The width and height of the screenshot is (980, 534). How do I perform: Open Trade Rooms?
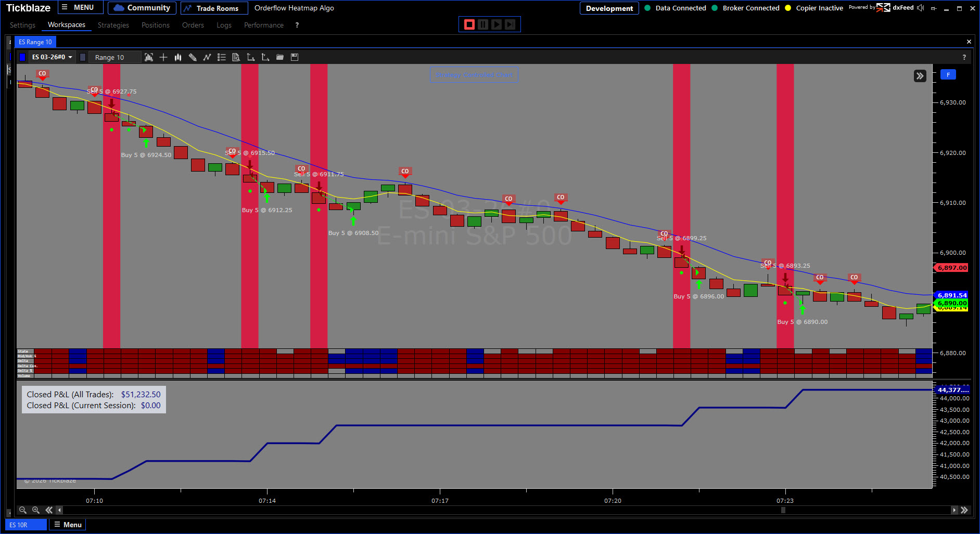(x=211, y=8)
